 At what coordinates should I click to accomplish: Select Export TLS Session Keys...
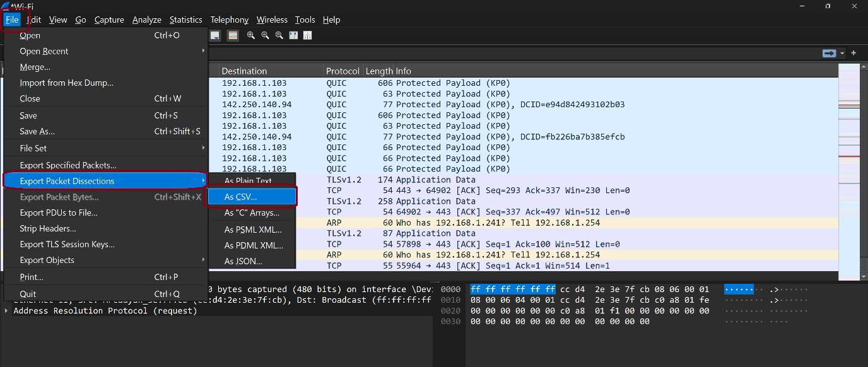pos(106,244)
